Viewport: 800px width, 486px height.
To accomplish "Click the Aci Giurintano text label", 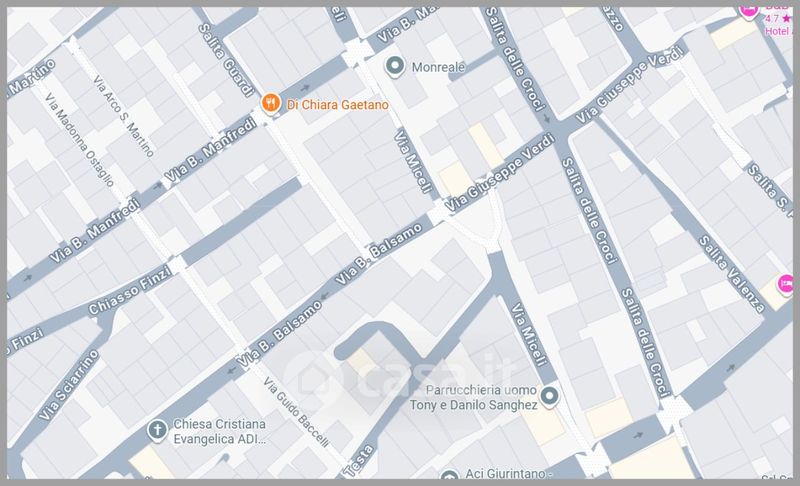I will pyautogui.click(x=508, y=474).
